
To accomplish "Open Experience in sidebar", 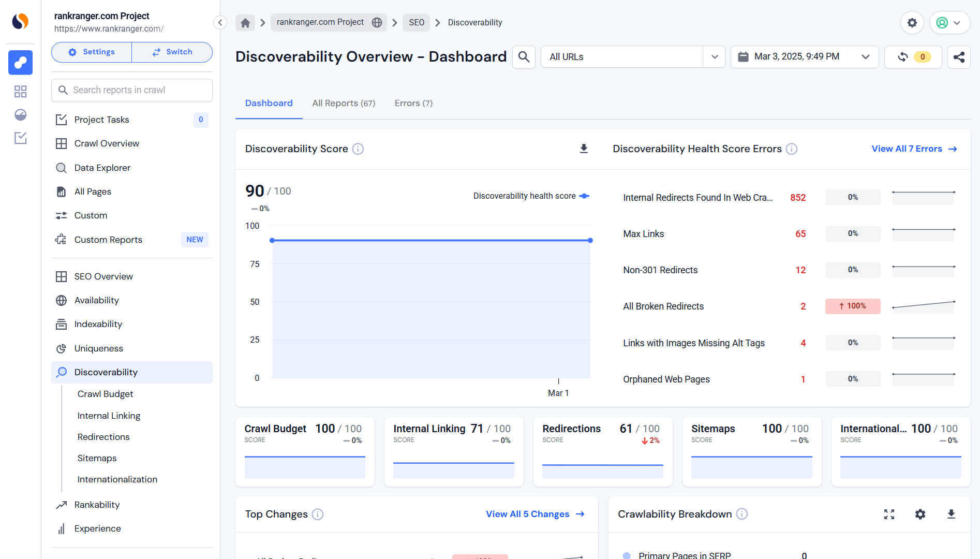I will coord(132,528).
